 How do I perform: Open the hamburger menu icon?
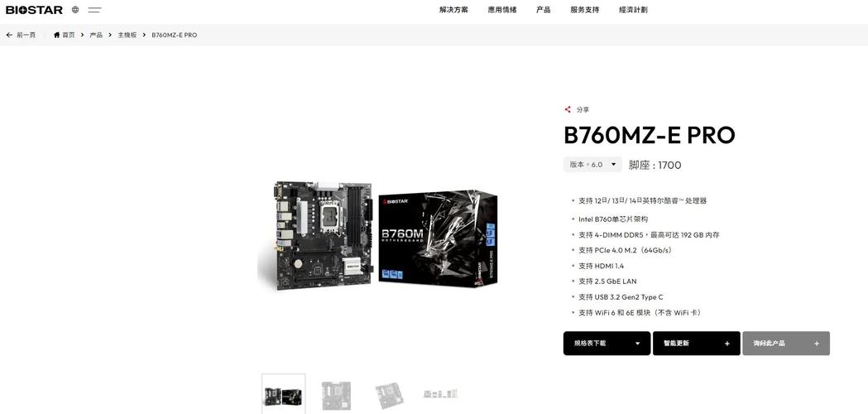[x=94, y=9]
